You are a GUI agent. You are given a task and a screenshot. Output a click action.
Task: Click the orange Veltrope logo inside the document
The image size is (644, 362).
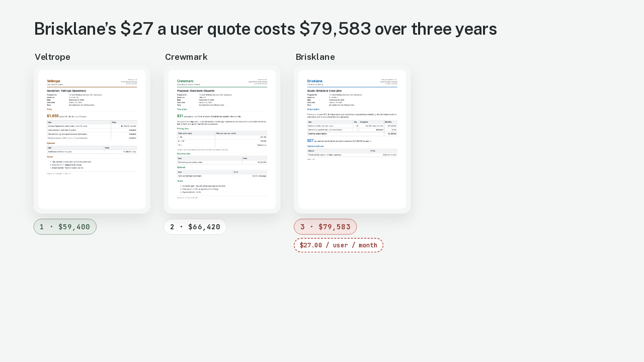[x=53, y=81]
